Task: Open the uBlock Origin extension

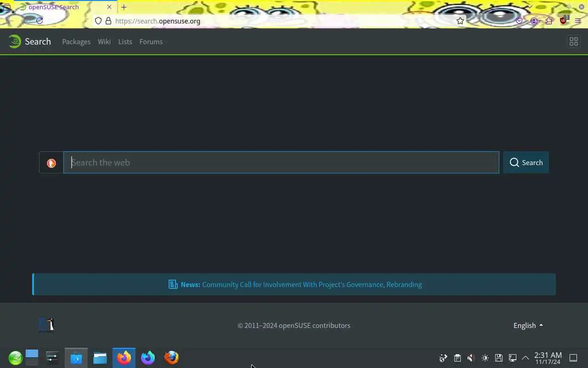Action: pyautogui.click(x=564, y=20)
